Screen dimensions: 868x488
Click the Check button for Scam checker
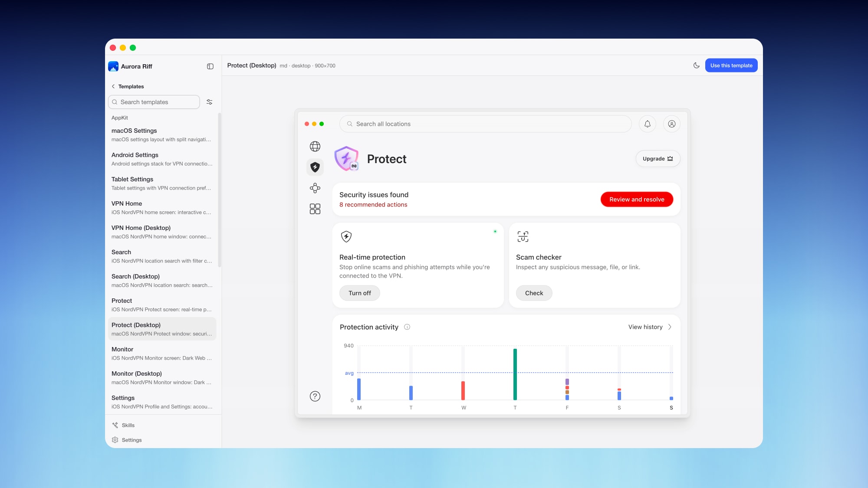pyautogui.click(x=534, y=293)
